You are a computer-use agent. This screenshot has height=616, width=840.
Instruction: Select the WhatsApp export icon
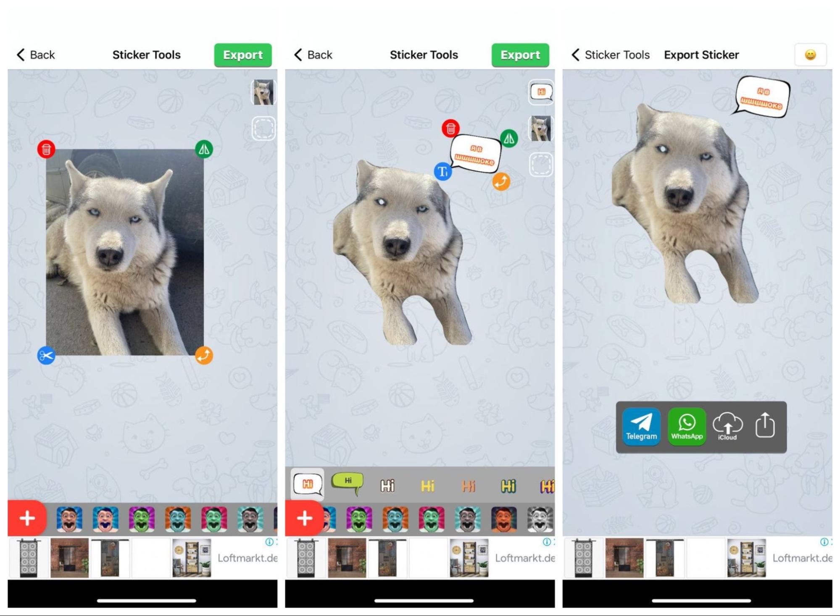click(x=686, y=427)
